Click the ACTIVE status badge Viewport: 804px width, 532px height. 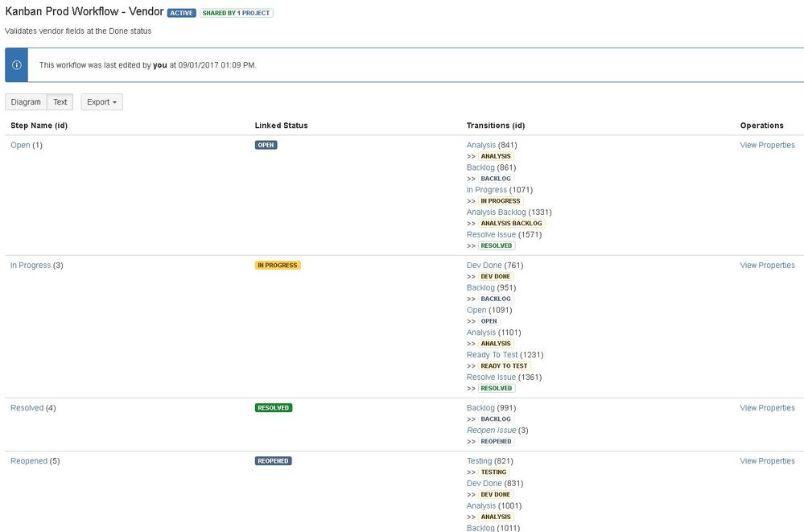182,13
